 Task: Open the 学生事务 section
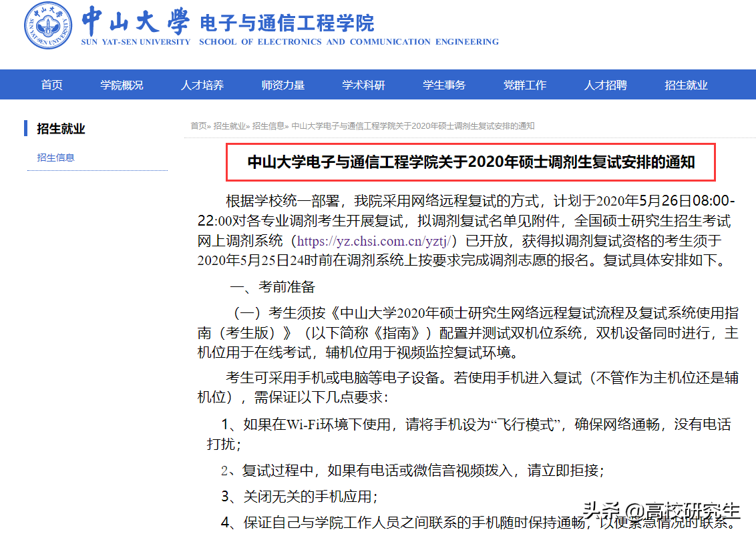pos(444,84)
